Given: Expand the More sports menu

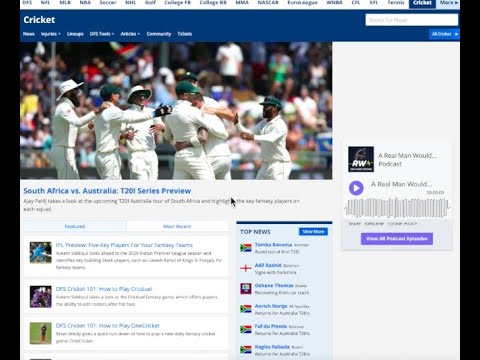Looking at the screenshot, I should click(x=449, y=3).
